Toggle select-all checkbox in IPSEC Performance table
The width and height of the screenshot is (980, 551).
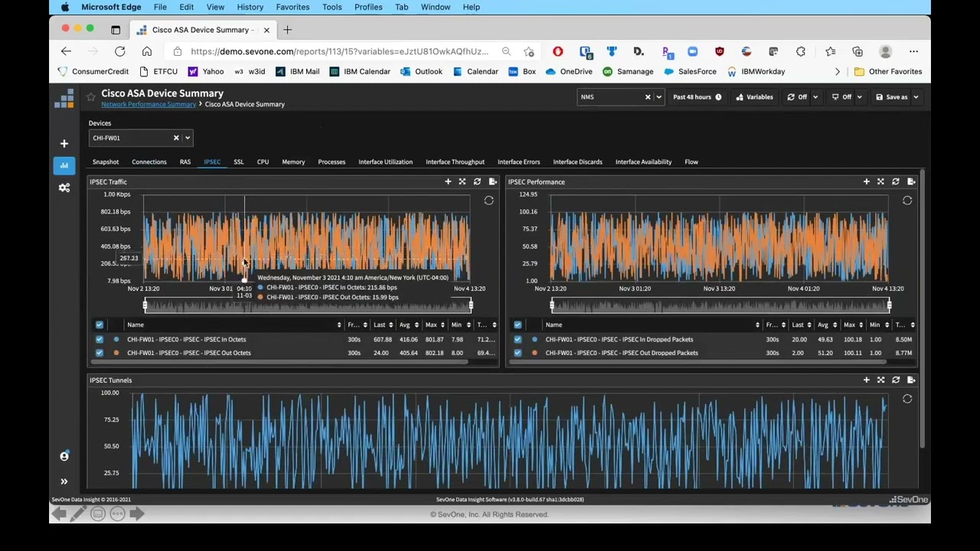pos(518,325)
